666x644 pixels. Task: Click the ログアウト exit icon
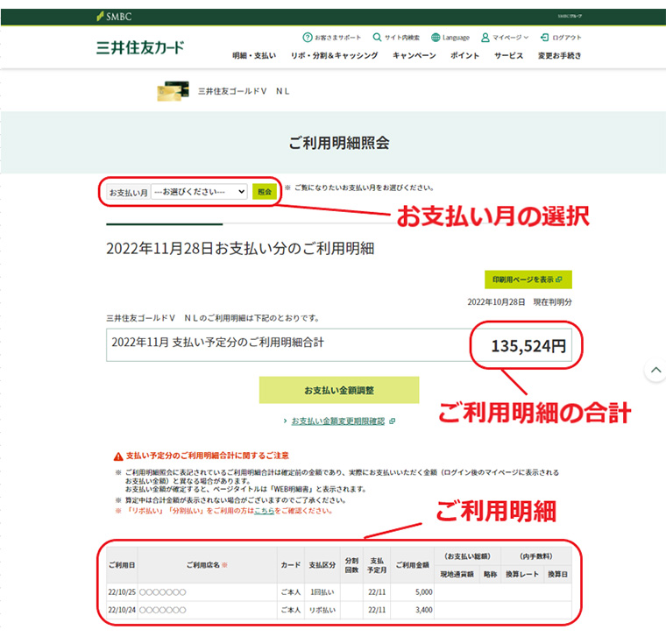coord(544,38)
